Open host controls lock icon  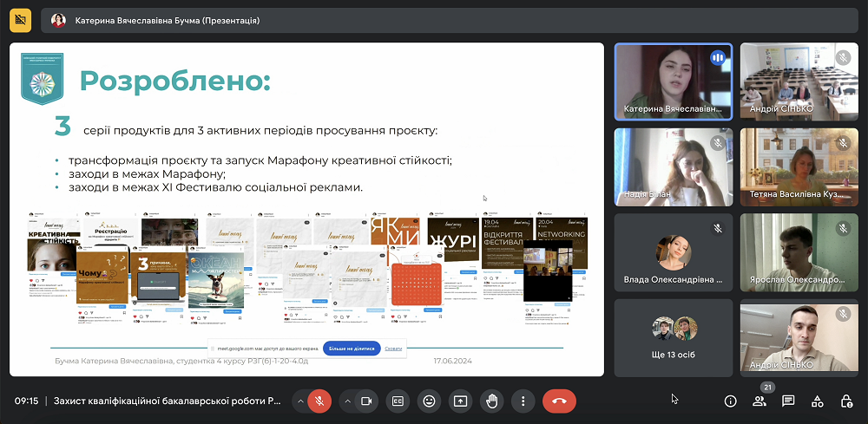pyautogui.click(x=846, y=401)
